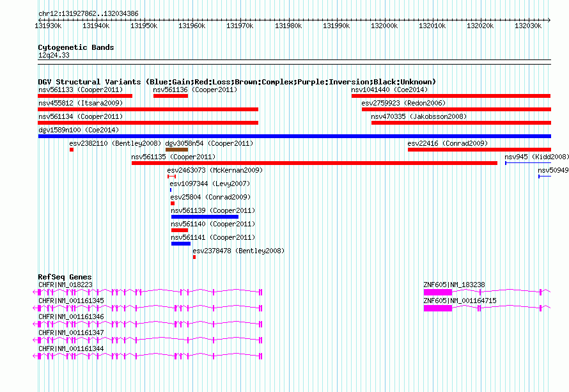569x392 pixels.
Task: Select the brown dgv3058n54 complex variant bar
Action: (x=176, y=150)
